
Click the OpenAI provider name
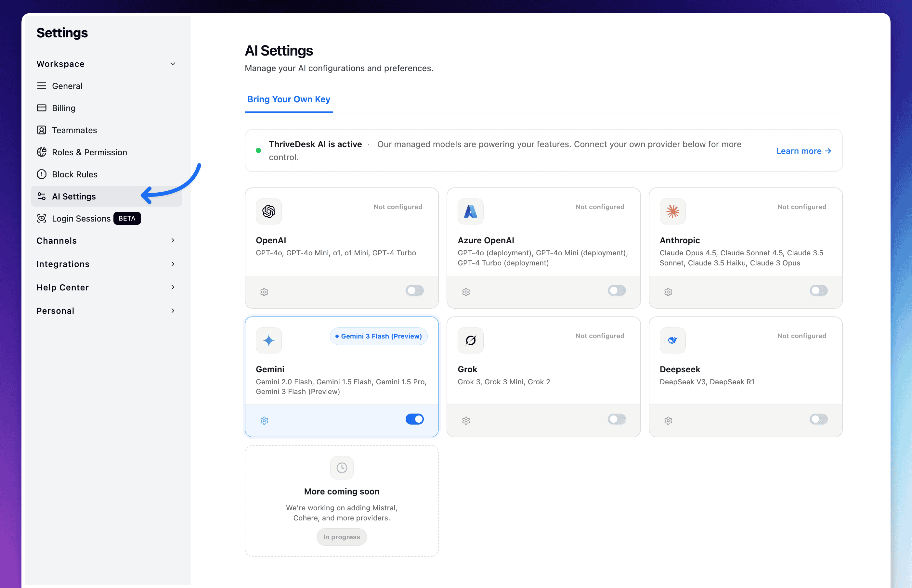coord(271,240)
